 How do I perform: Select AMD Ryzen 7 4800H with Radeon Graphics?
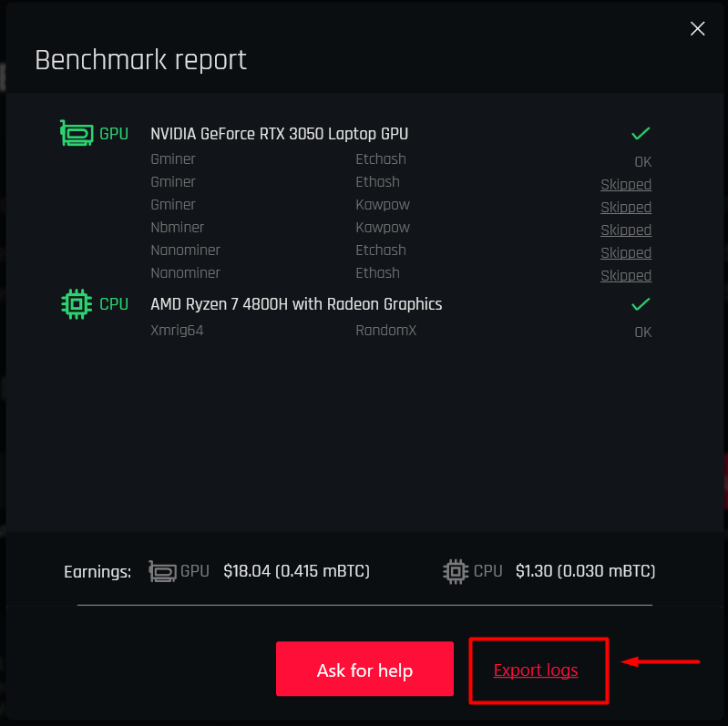(296, 304)
